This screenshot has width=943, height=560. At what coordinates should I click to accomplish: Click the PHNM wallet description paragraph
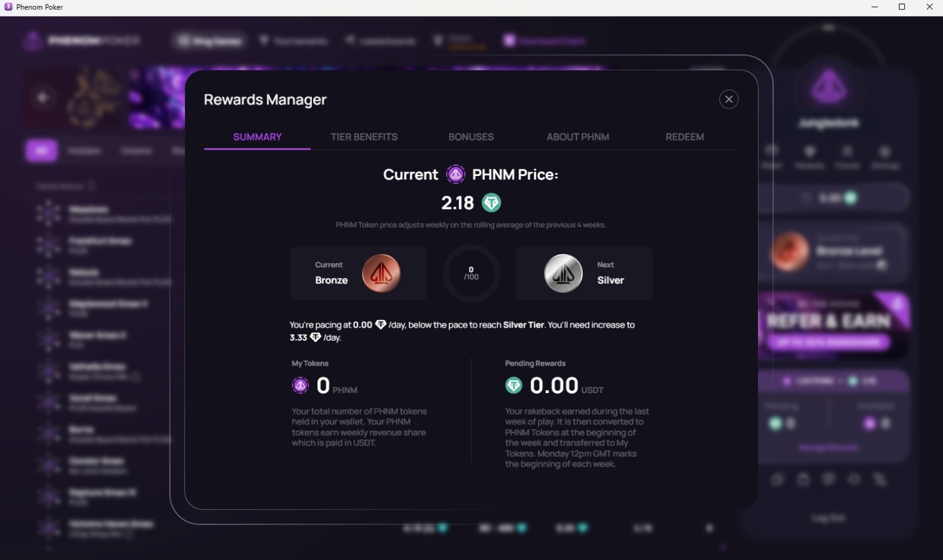pos(359,427)
